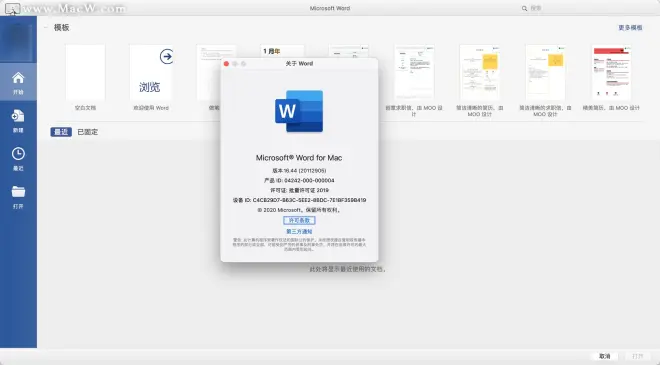Click the 2020 Microsoft copyright line
660x365 pixels.
pos(299,210)
